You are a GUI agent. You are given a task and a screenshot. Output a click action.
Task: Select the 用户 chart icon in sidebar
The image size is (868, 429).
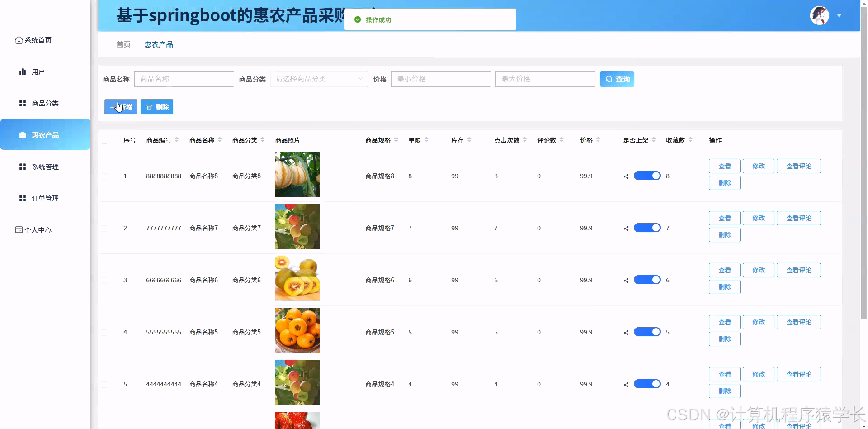(x=23, y=71)
